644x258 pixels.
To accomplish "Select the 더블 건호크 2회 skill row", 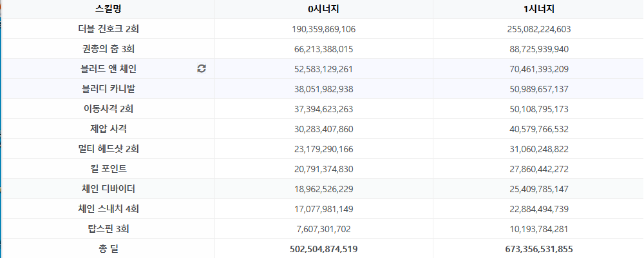I will coord(323,29).
